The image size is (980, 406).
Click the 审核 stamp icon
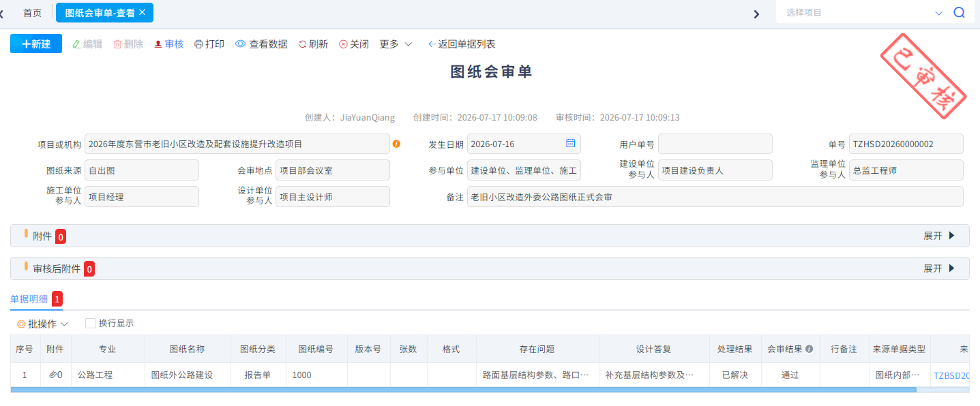(158, 44)
